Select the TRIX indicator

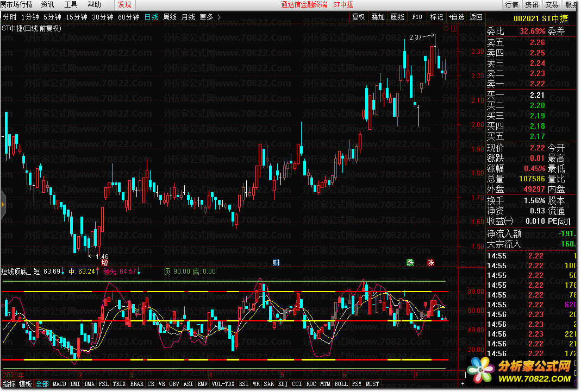point(120,384)
